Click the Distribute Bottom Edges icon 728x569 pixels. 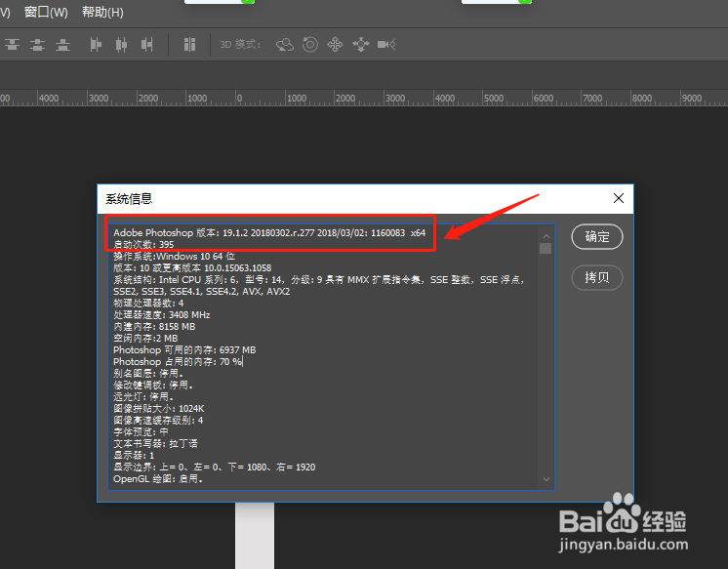[x=62, y=45]
